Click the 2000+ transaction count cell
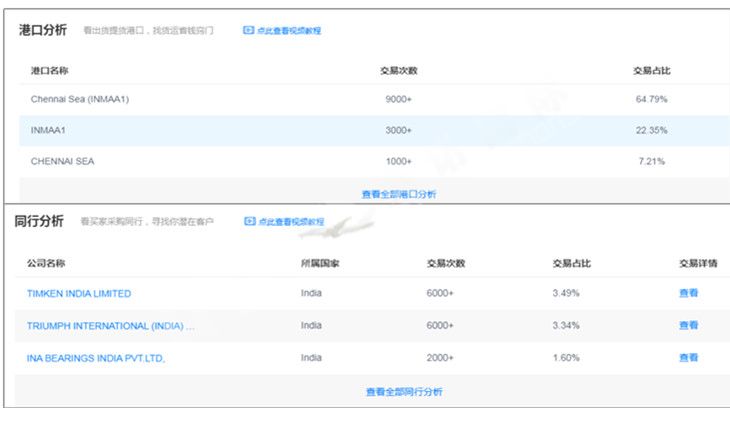The image size is (730, 430). coord(440,357)
